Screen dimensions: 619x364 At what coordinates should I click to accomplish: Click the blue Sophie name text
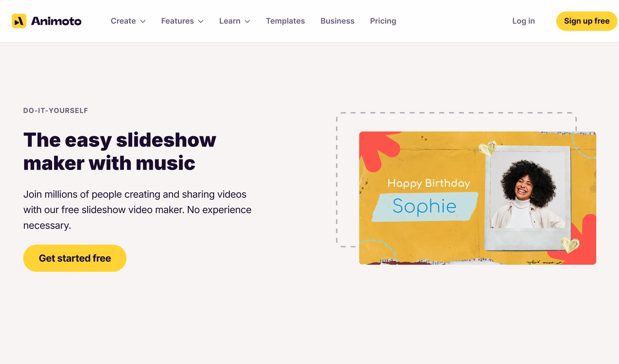tap(425, 206)
